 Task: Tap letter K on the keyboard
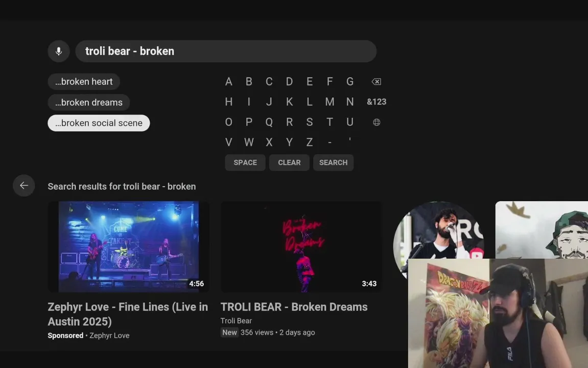tap(289, 102)
